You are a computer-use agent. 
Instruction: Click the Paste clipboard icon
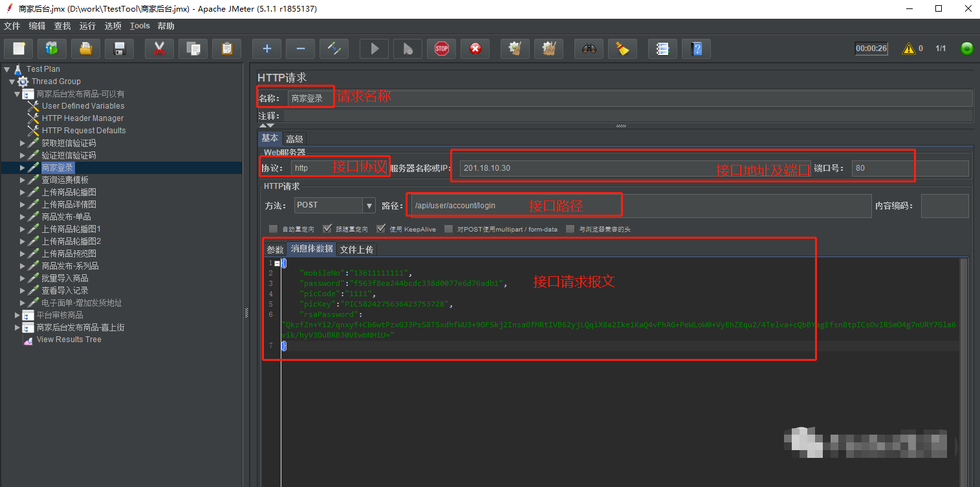tap(226, 49)
